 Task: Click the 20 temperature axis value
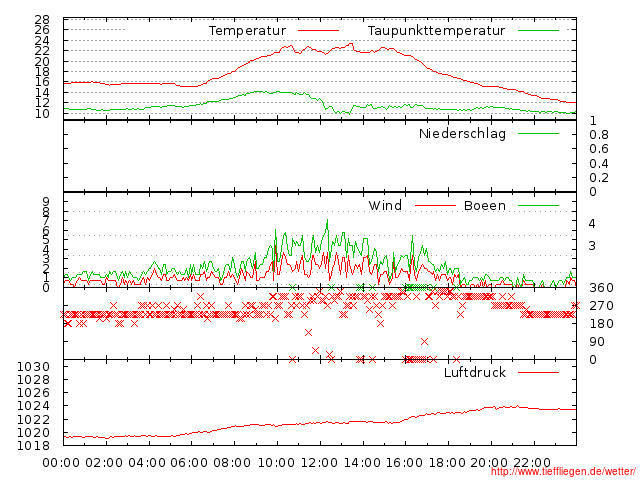click(42, 62)
